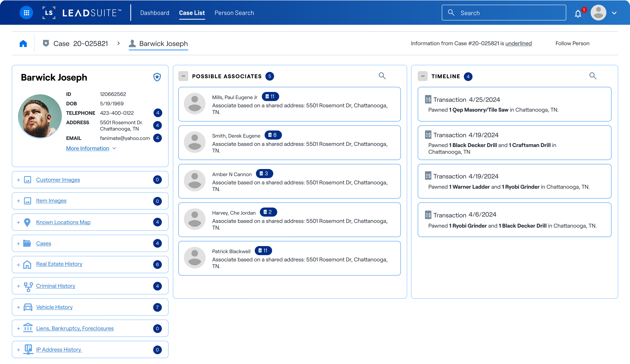The width and height of the screenshot is (630, 364).
Task: Collapse the Timeline panel
Action: coord(422,76)
